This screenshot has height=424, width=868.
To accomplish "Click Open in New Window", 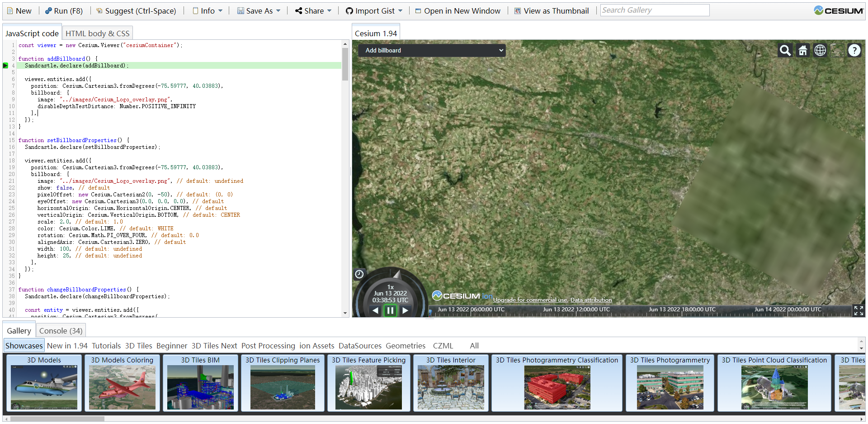I will click(458, 11).
